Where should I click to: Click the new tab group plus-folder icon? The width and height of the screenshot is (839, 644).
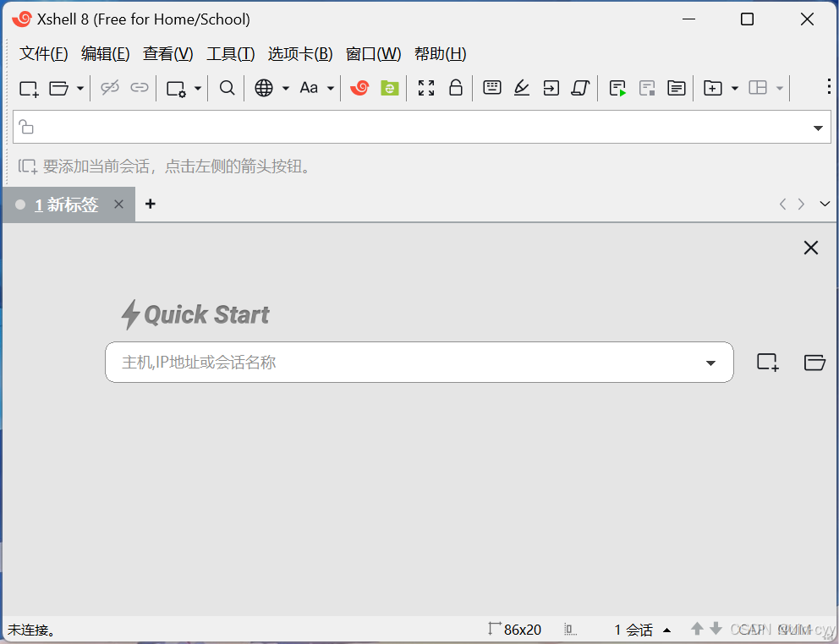tap(713, 88)
